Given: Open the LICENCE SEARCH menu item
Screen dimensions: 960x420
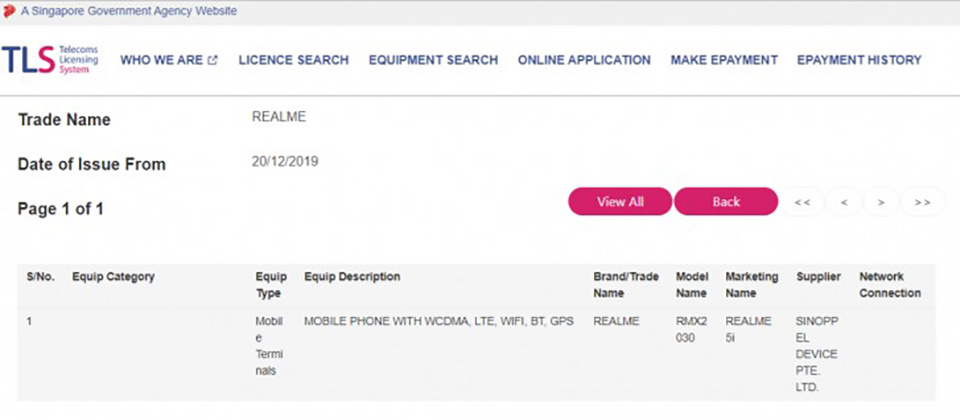Looking at the screenshot, I should click(294, 60).
